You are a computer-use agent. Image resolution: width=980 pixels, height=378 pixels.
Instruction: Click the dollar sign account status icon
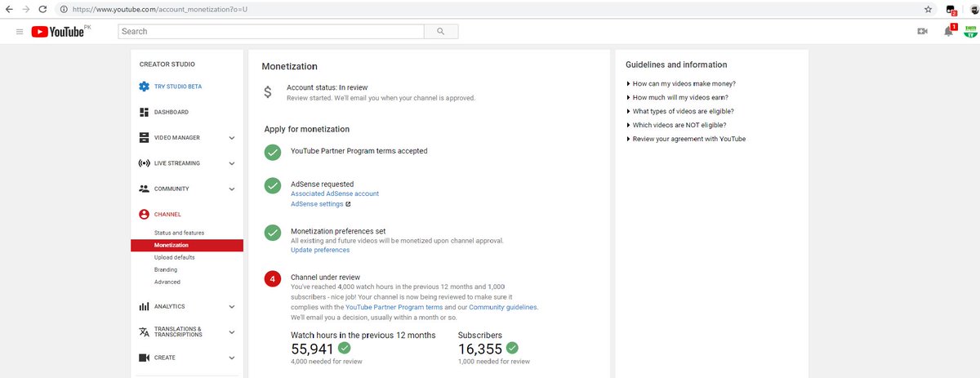click(x=268, y=92)
